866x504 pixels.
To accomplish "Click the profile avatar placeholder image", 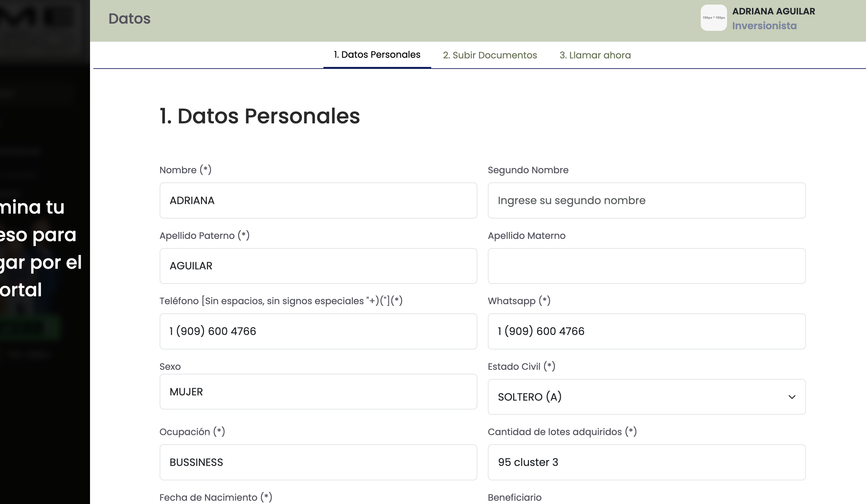I will pyautogui.click(x=714, y=18).
